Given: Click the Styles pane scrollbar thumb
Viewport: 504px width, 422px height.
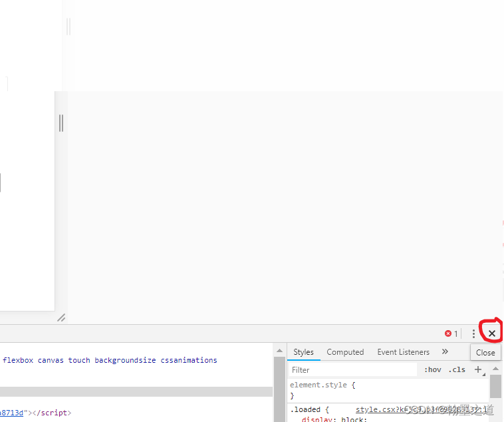Looking at the screenshot, I should tap(495, 386).
